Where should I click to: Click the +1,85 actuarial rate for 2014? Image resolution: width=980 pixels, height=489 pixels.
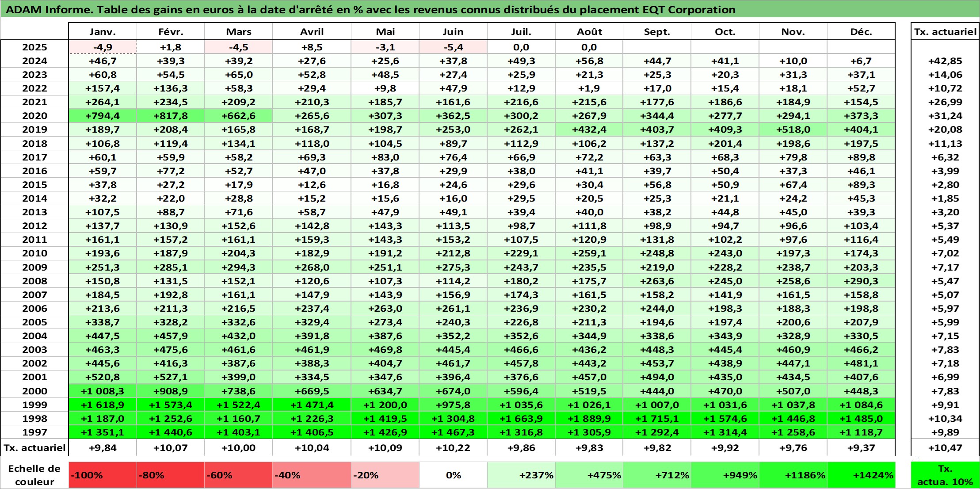945,199
